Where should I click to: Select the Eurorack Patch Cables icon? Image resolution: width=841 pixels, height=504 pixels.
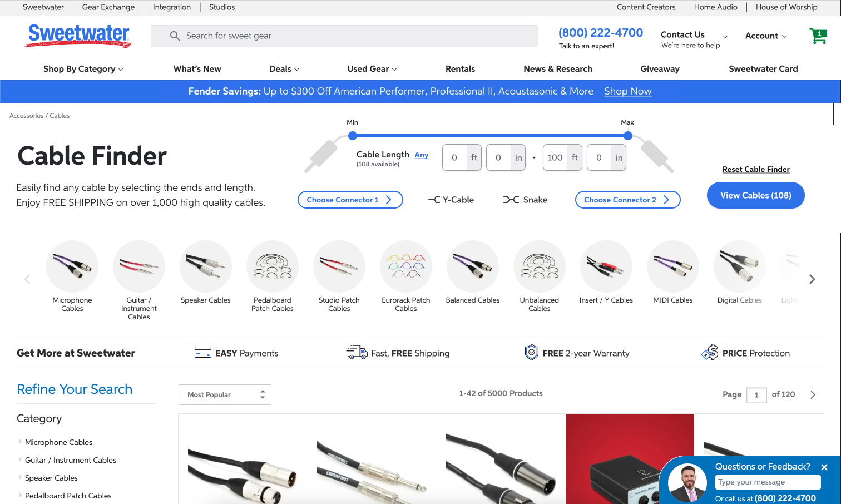coord(406,266)
